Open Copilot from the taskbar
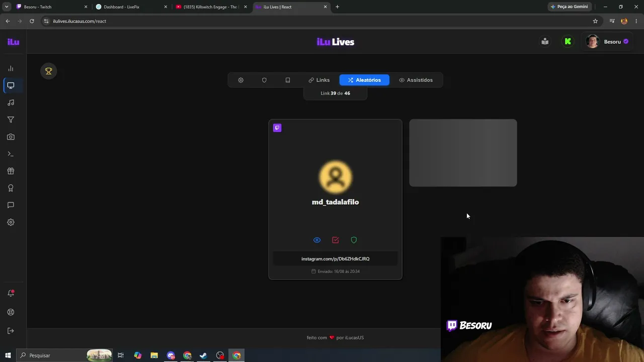The width and height of the screenshot is (644, 362). [138, 355]
